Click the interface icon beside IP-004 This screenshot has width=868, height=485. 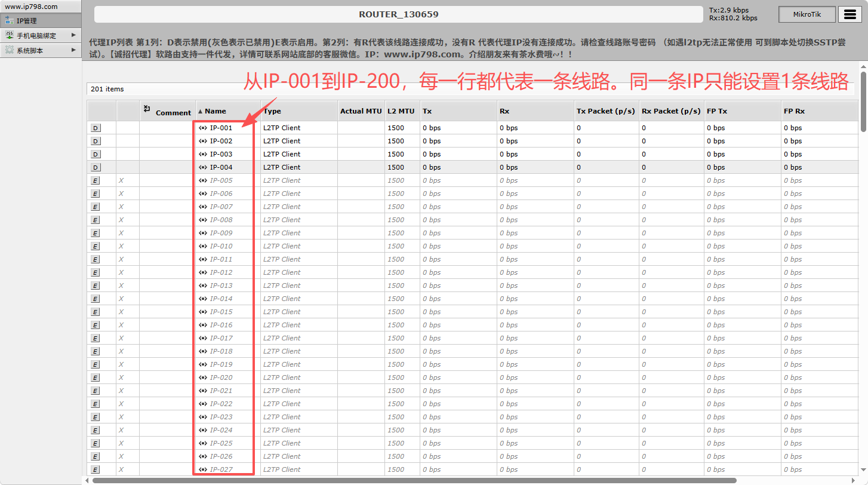pos(203,167)
